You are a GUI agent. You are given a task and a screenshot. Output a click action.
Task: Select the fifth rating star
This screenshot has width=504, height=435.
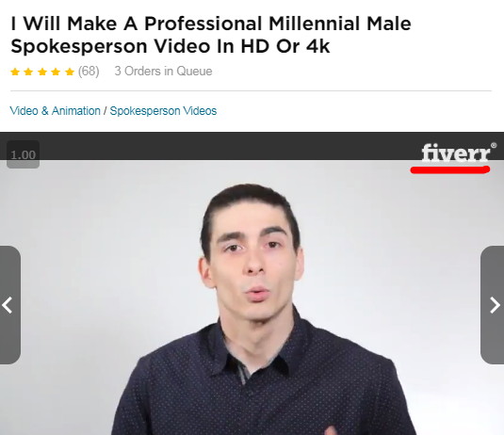[x=70, y=72]
